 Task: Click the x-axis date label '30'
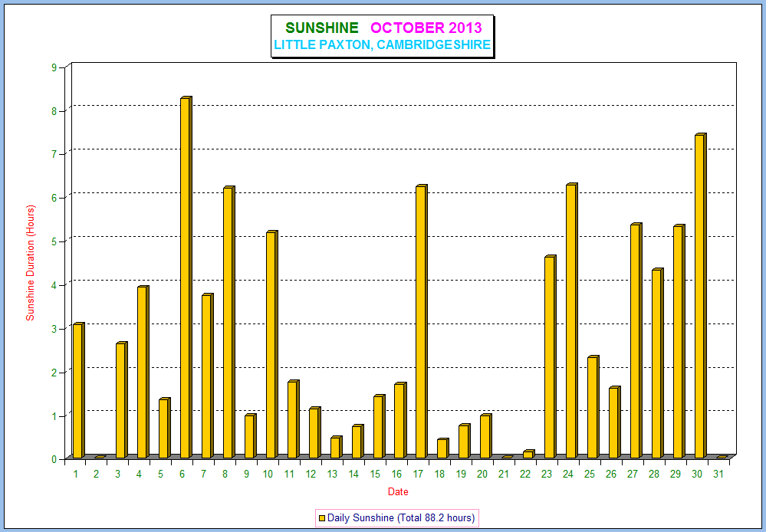click(697, 474)
